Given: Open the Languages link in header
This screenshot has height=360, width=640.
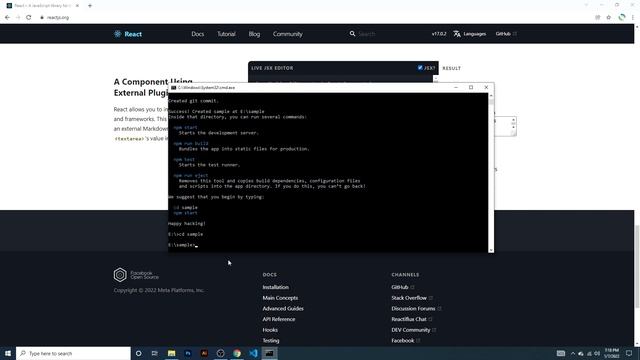Looking at the screenshot, I should point(474,34).
